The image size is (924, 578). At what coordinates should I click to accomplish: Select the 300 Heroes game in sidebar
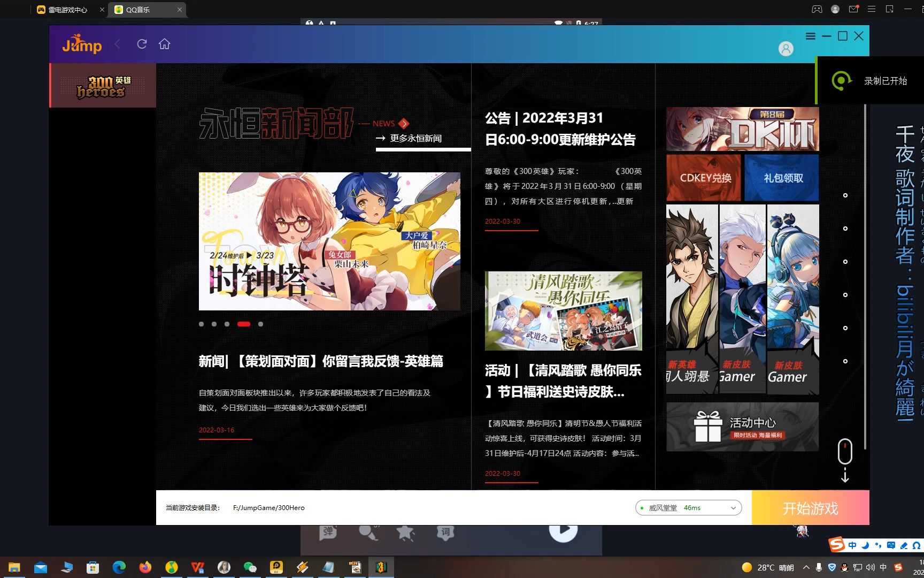[103, 86]
